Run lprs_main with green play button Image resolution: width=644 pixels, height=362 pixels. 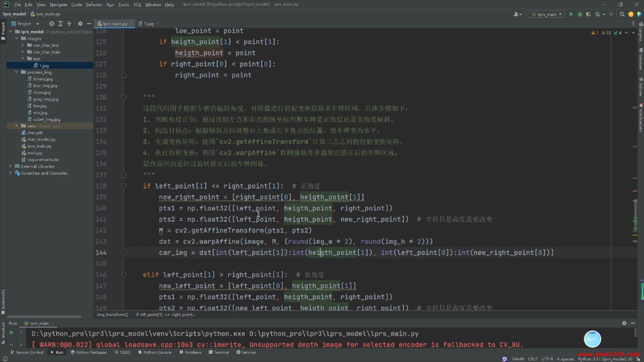tap(571, 14)
